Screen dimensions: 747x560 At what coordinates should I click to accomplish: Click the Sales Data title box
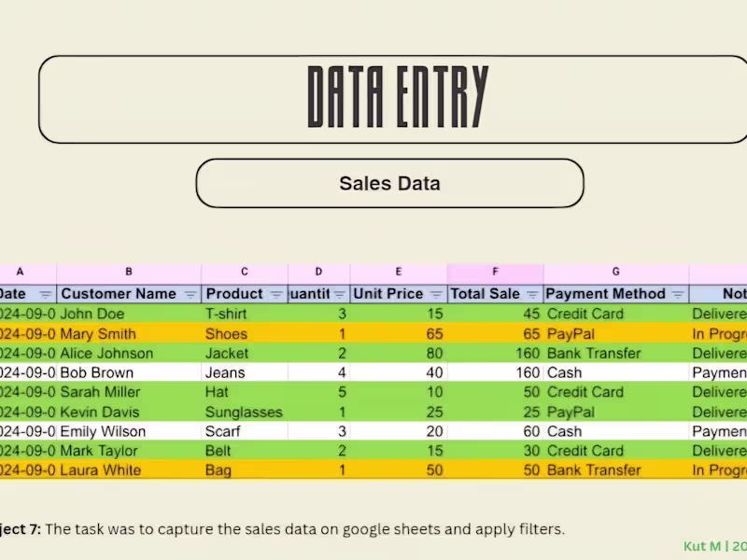click(x=389, y=183)
